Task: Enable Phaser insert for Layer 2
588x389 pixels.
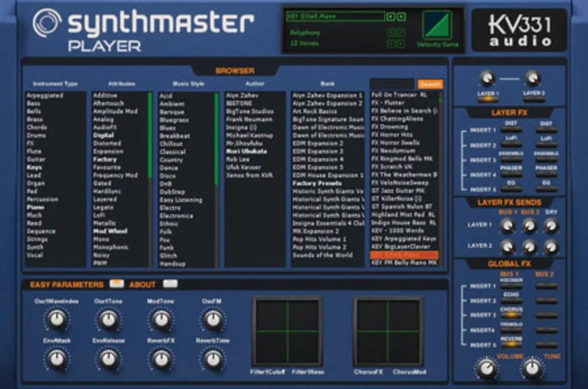Action: pos(546,174)
